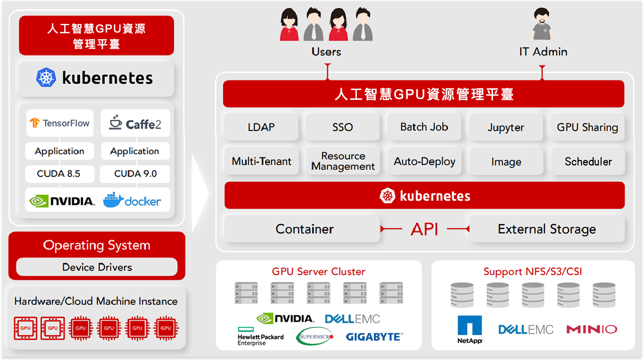Viewport: 644px width, 361px height.
Task: Click the CUDA 8.5 label box
Action: [59, 174]
